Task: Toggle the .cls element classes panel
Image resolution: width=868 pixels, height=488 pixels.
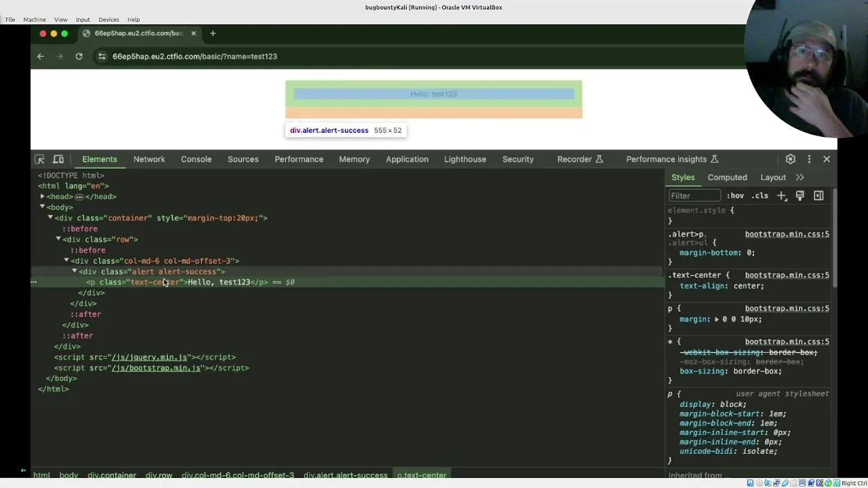Action: pos(760,196)
